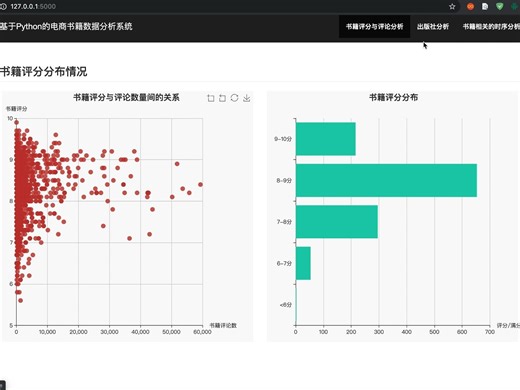Switch to the 出版社分析 nav tab
The width and height of the screenshot is (520, 390).
click(x=433, y=26)
